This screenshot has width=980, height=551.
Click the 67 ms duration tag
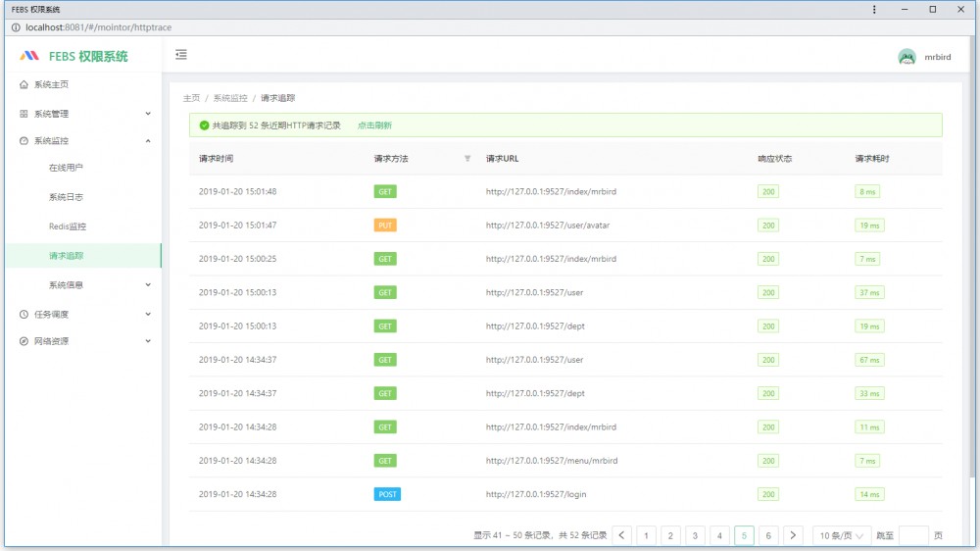[x=869, y=360]
